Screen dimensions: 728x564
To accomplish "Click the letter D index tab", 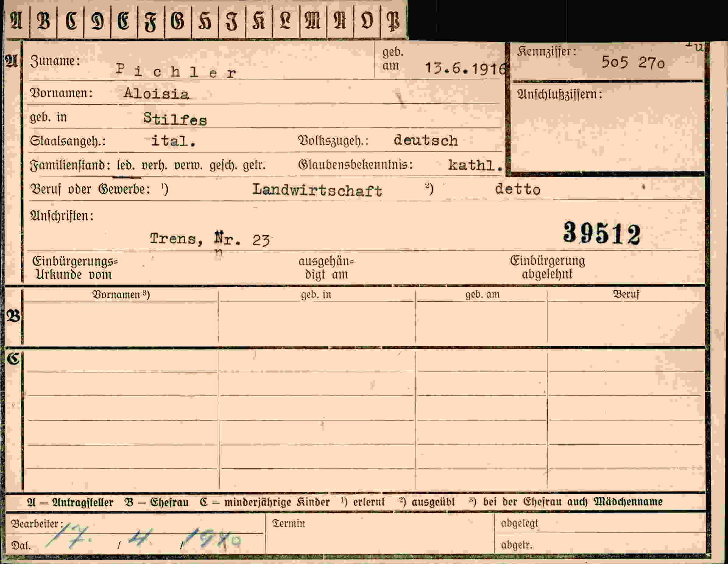I will tap(97, 21).
